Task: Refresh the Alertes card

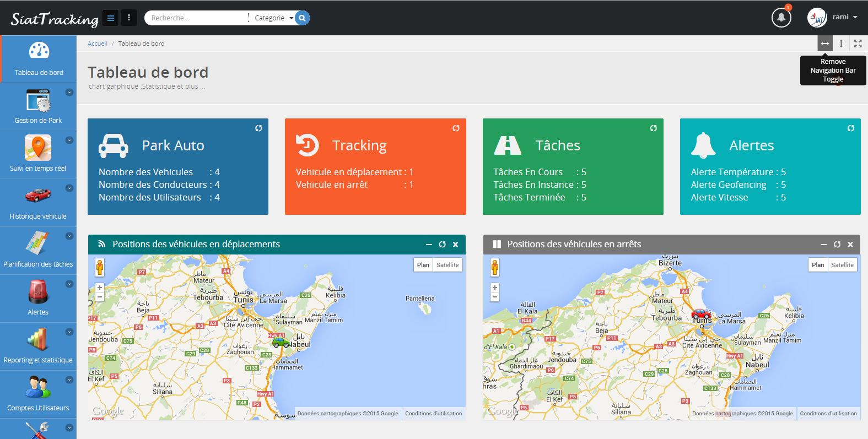Action: (x=850, y=128)
